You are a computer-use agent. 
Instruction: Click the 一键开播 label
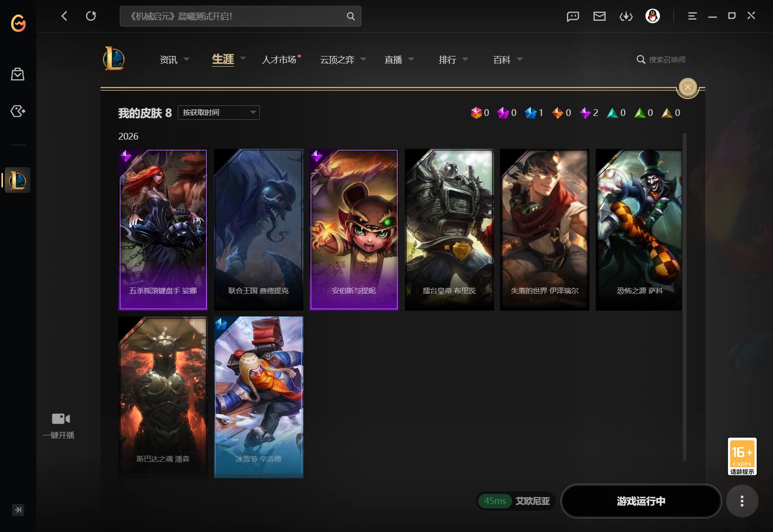(59, 435)
